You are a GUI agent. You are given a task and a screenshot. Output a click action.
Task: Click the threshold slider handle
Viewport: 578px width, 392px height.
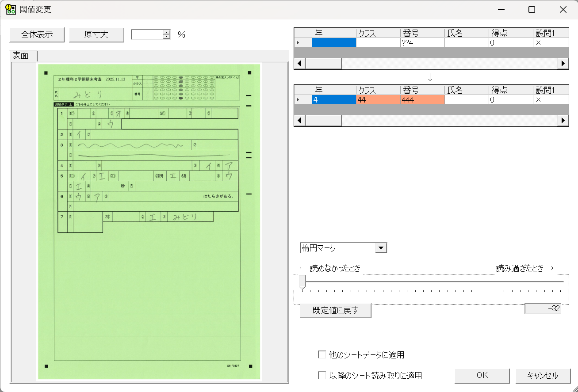[302, 282]
